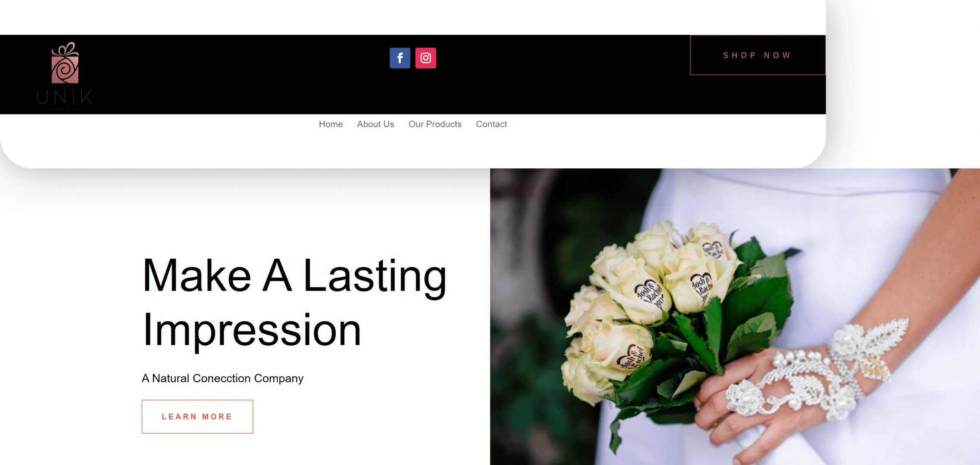Click the word "Impression" in the headline
The height and width of the screenshot is (465, 980).
click(252, 330)
